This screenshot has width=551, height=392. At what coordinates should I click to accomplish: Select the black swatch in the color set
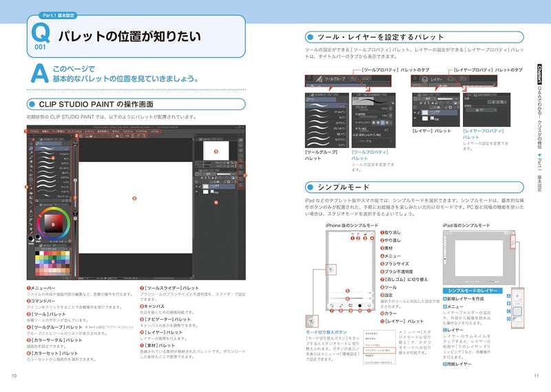coord(37,253)
